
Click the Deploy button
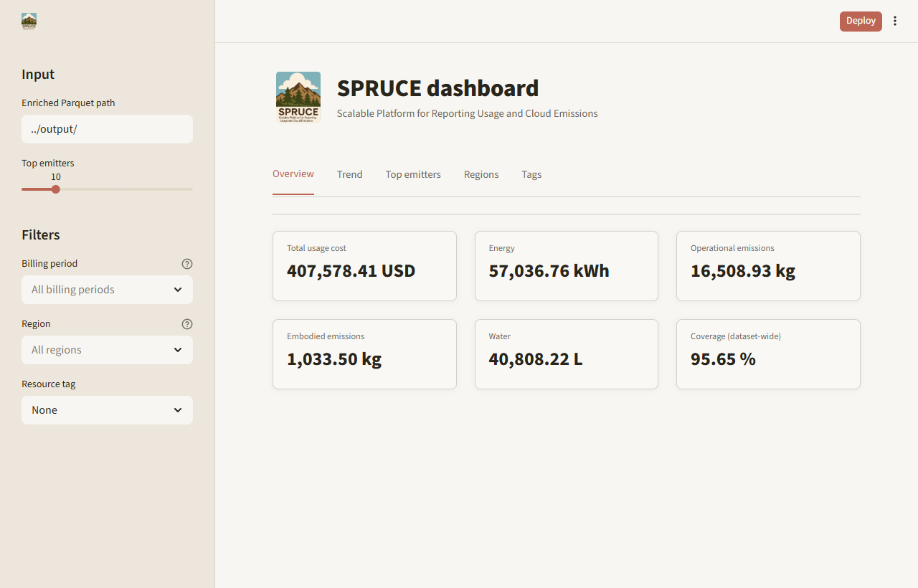tap(861, 21)
